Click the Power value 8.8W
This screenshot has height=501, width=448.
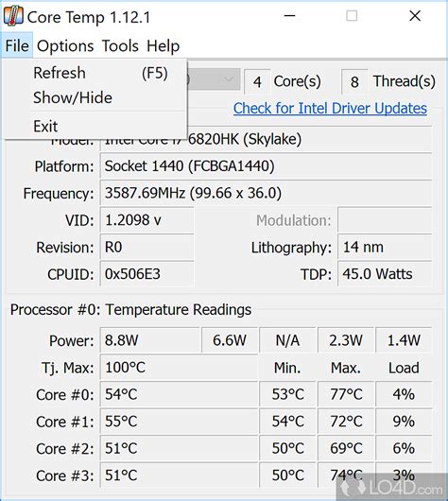[x=150, y=340]
